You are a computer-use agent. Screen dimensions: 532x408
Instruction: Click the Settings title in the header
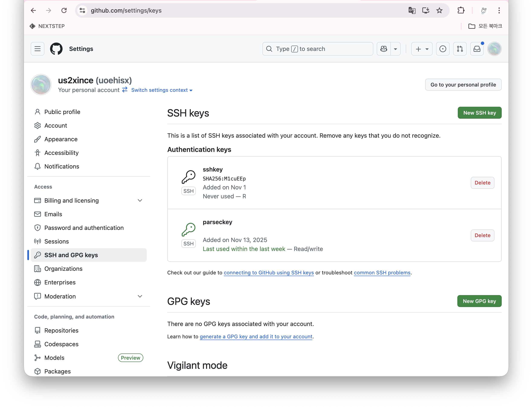[x=81, y=49]
